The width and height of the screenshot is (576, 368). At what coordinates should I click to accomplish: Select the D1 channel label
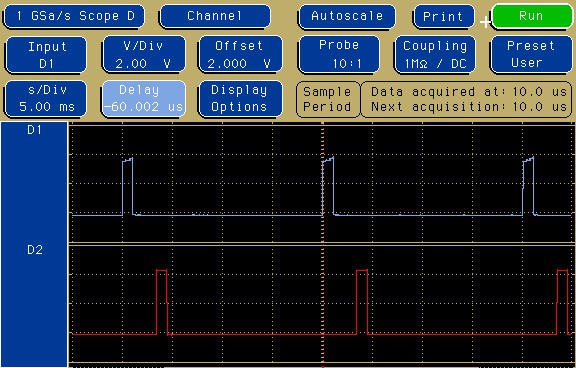(x=35, y=130)
